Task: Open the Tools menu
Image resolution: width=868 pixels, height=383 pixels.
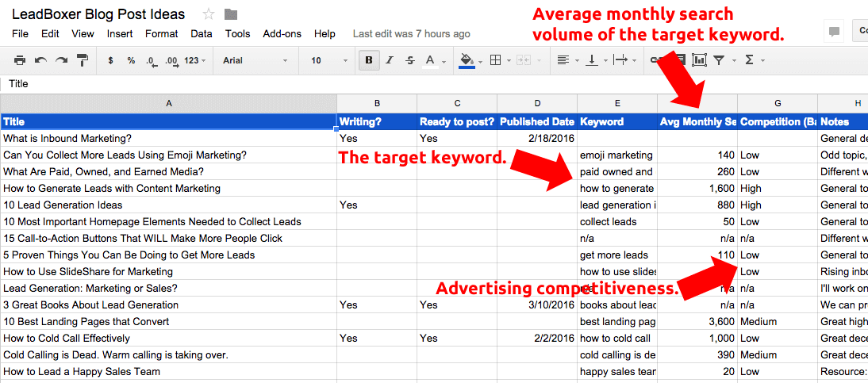Action: pyautogui.click(x=237, y=34)
